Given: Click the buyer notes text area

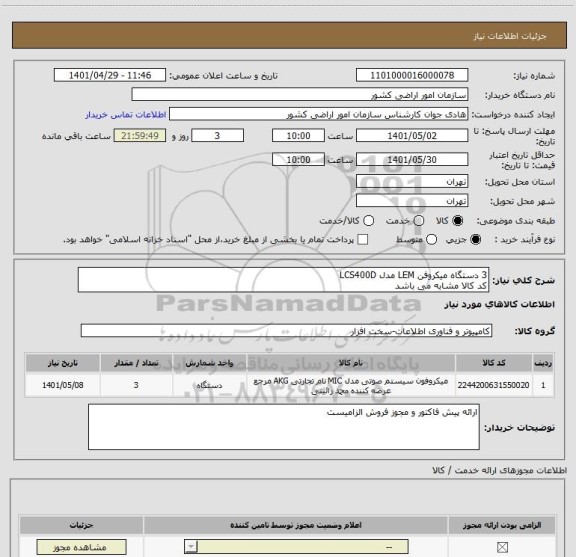Looking at the screenshot, I should (284, 427).
